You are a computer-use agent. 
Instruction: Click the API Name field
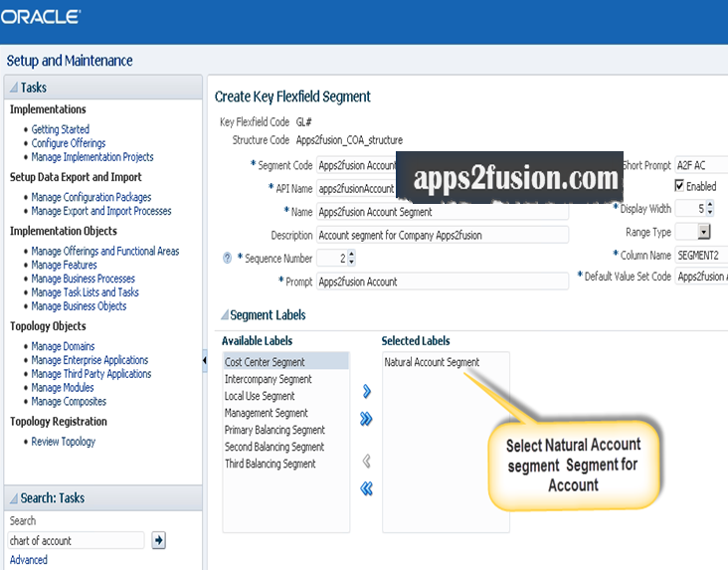[x=357, y=189]
